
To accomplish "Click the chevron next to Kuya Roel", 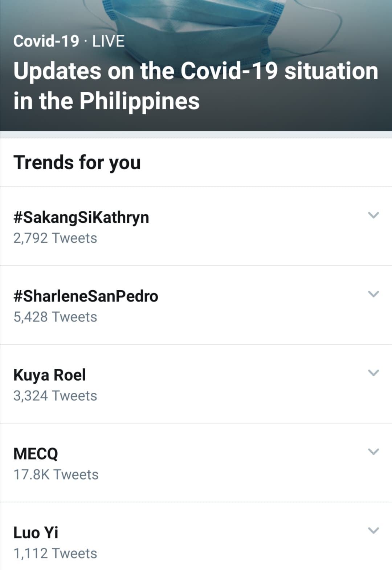I will tap(373, 373).
